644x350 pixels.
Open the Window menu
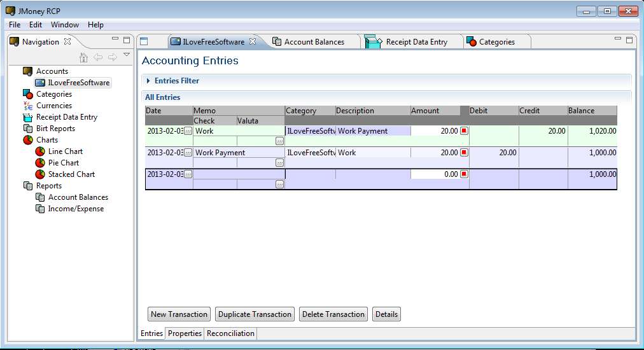pos(64,25)
